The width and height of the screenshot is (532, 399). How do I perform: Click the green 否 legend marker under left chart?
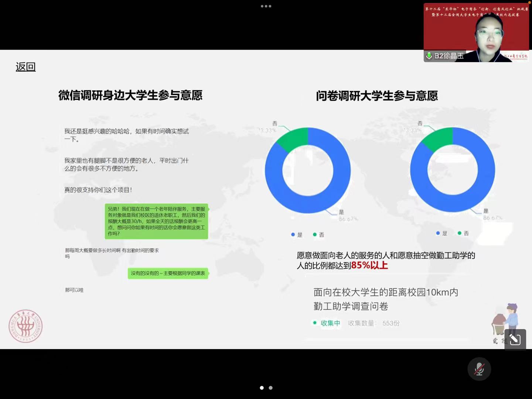point(315,235)
